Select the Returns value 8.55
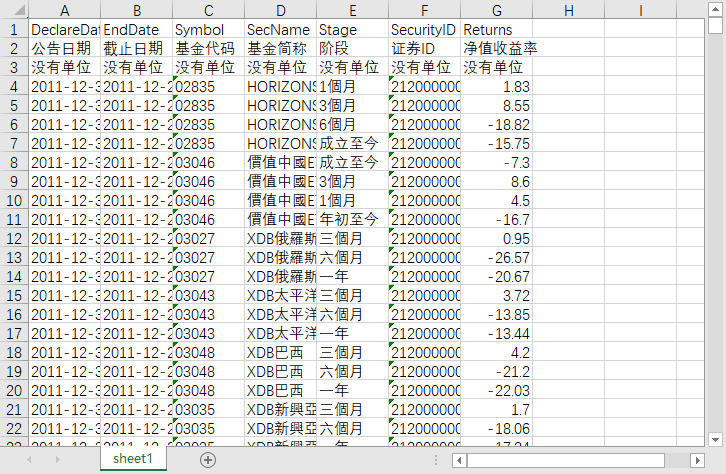Image resolution: width=726 pixels, height=474 pixels. (496, 106)
